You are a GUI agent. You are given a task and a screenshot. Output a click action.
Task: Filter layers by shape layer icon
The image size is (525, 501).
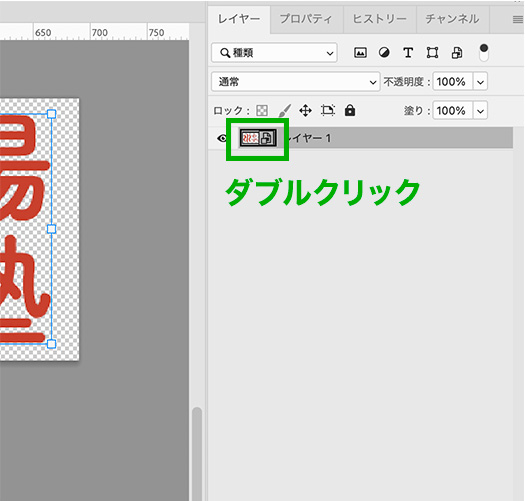[432, 53]
